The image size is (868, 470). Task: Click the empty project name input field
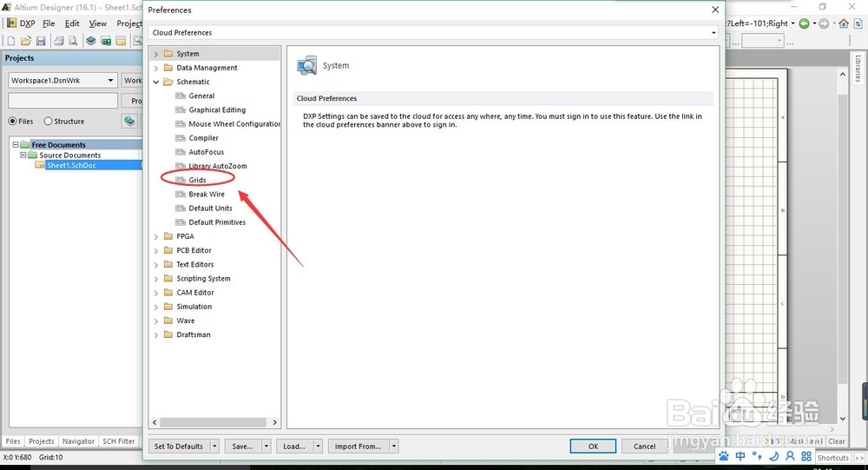coord(63,100)
